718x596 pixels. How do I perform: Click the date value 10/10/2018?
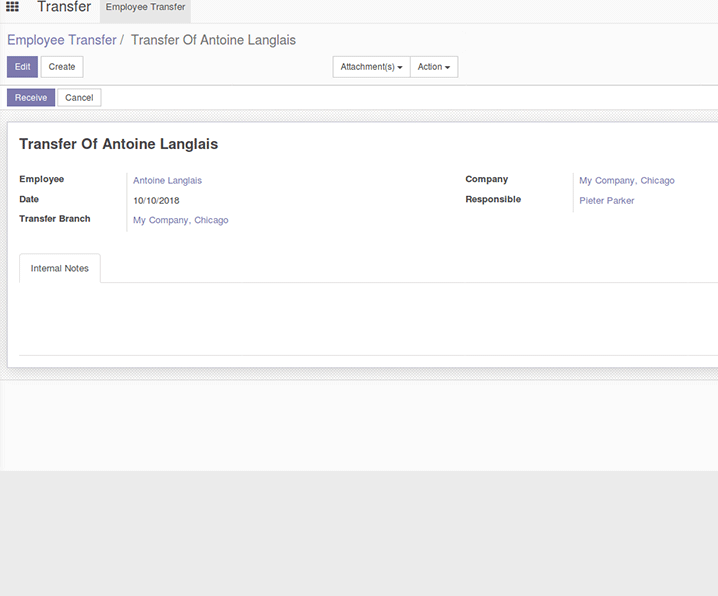(156, 201)
